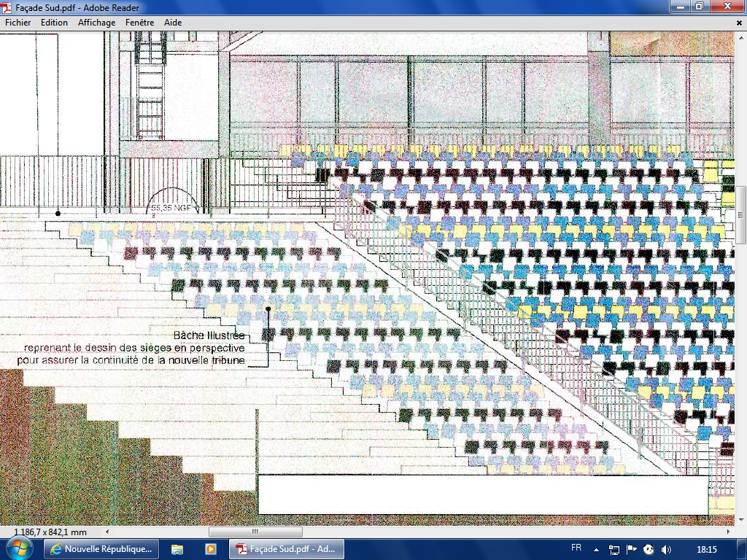747x560 pixels.
Task: Click the taskbar clock showing 18:15
Action: coord(706,549)
